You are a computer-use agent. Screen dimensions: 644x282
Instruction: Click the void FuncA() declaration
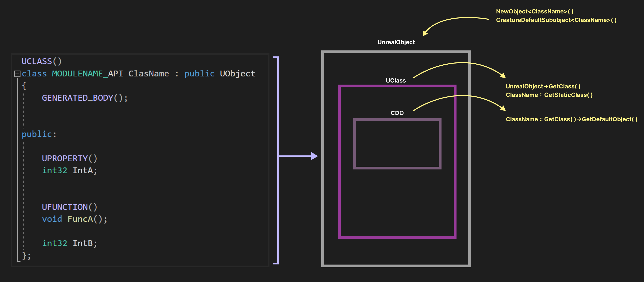coord(74,219)
